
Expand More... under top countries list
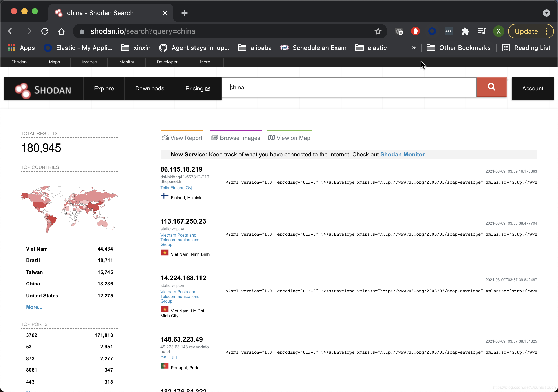coord(34,307)
